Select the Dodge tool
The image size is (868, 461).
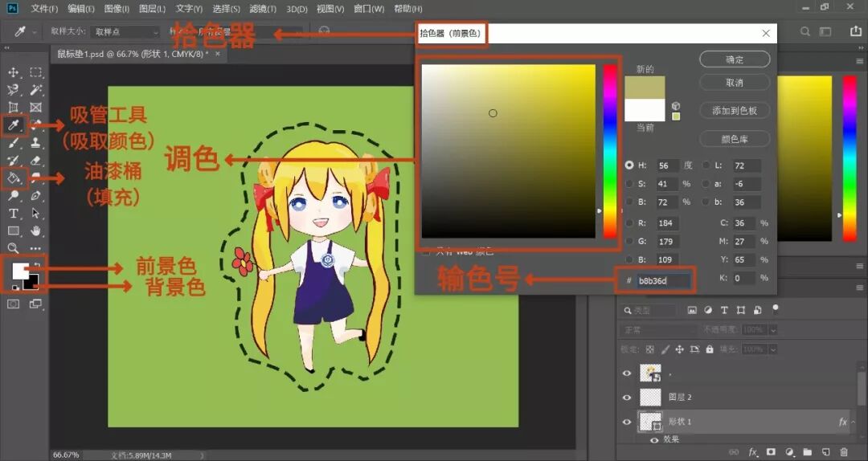click(14, 195)
